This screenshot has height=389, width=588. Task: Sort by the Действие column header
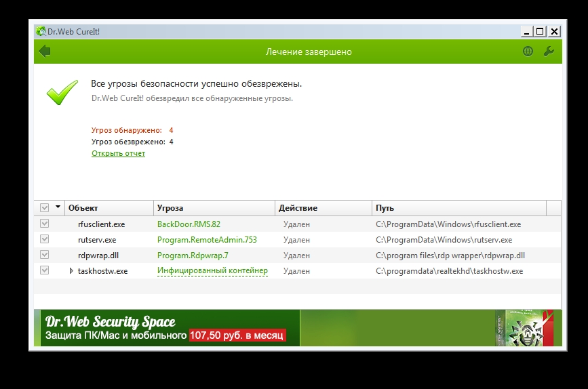point(324,208)
